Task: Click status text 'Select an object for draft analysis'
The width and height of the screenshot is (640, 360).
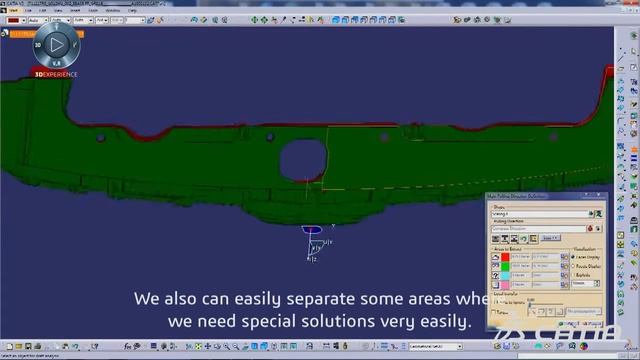Action: tap(30, 356)
